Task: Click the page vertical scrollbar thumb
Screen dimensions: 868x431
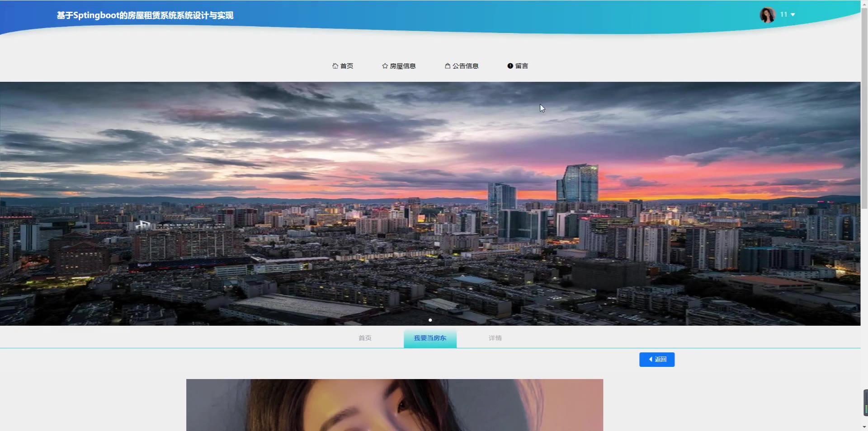Action: [864, 108]
